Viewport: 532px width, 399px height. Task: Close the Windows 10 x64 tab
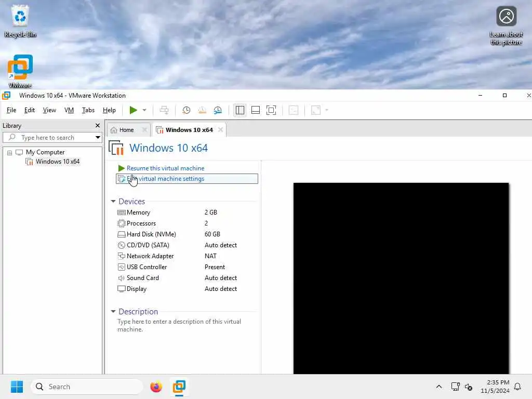tap(220, 130)
